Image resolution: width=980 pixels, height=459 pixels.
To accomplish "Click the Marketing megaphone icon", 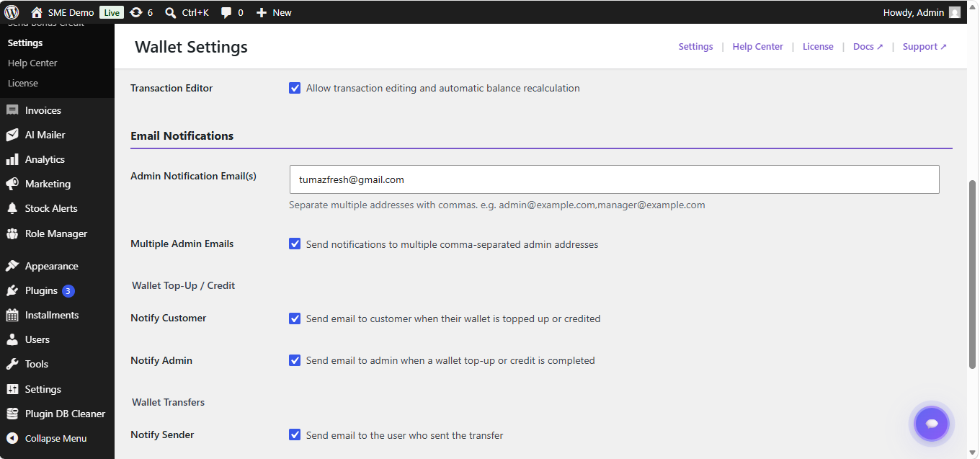I will click(12, 184).
